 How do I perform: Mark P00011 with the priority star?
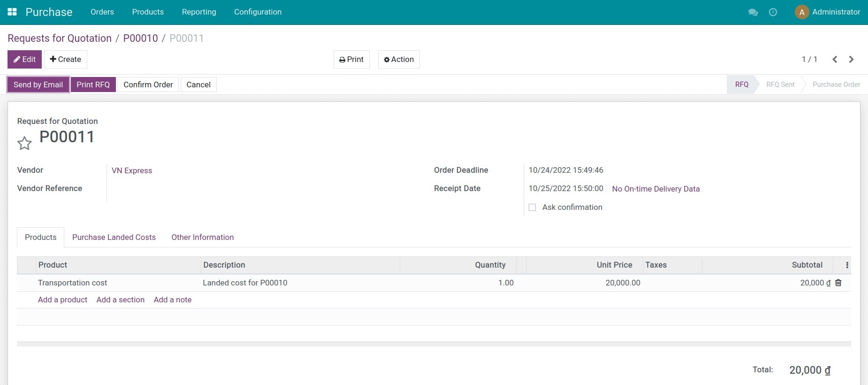coord(24,143)
